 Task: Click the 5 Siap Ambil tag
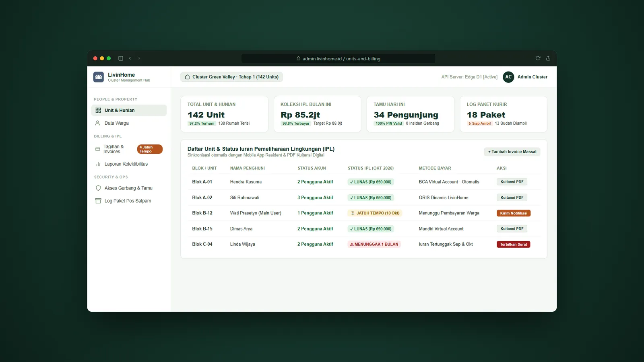(480, 123)
